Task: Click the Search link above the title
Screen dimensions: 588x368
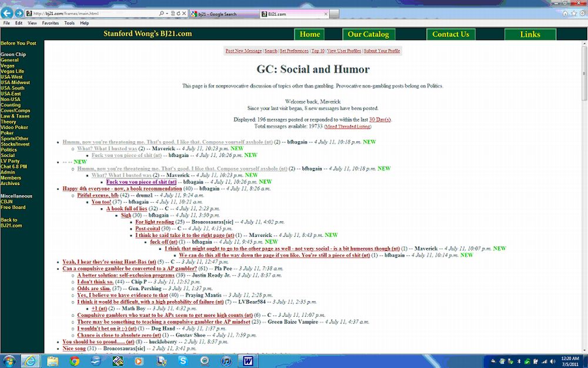Action: click(x=270, y=51)
